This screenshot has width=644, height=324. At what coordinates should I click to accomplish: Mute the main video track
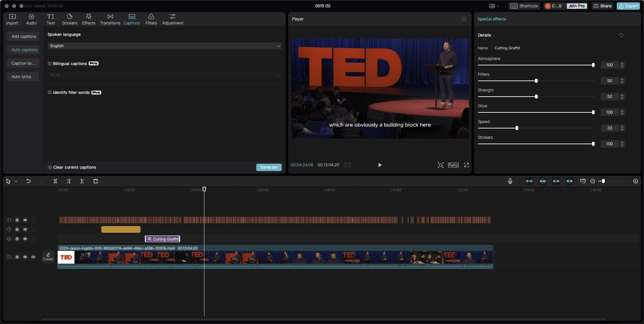tap(33, 257)
